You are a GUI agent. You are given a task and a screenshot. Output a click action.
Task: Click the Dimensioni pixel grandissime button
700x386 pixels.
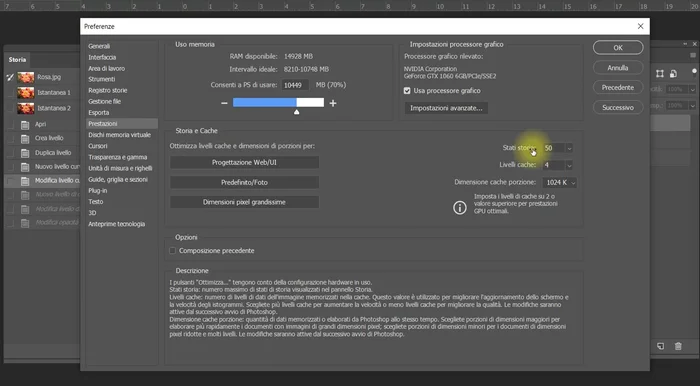(244, 202)
